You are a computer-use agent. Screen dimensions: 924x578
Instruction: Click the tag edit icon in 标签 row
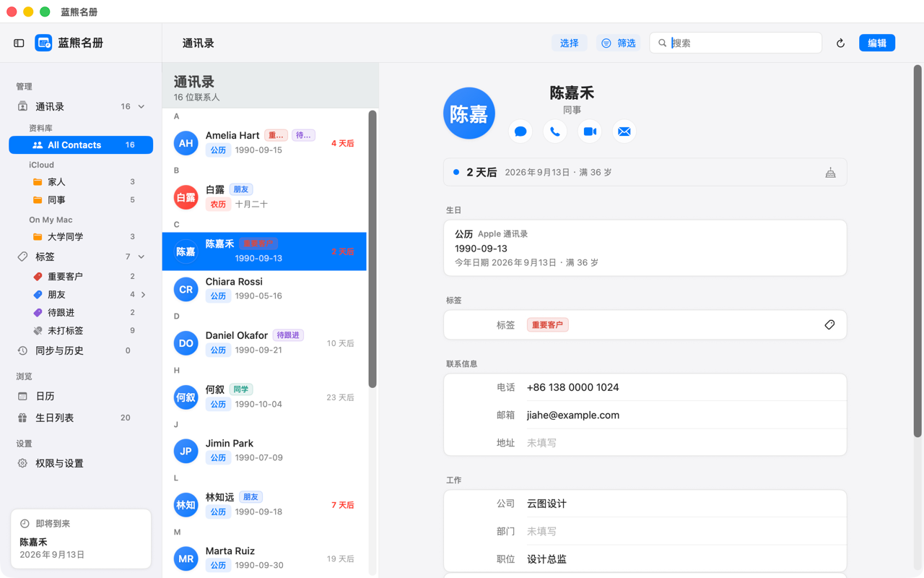click(x=829, y=325)
